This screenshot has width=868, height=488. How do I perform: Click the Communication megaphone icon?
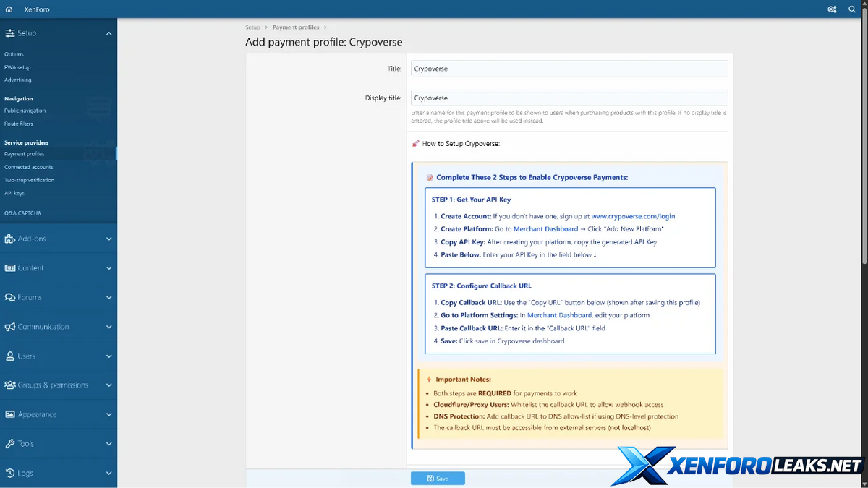click(x=10, y=327)
